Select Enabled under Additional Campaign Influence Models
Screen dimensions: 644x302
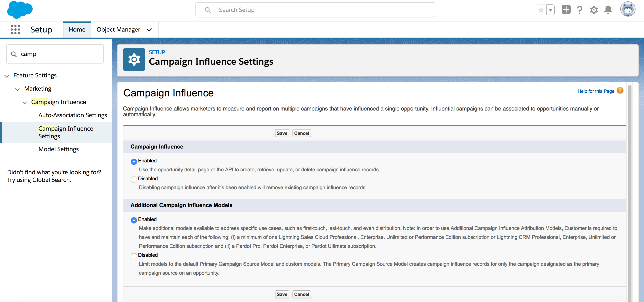point(134,220)
